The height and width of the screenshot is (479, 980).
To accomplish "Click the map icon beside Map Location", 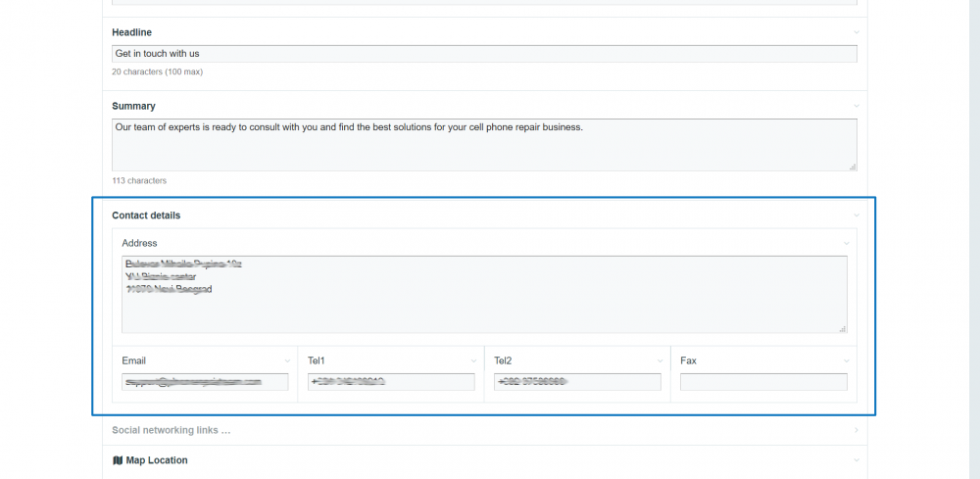I will 118,460.
